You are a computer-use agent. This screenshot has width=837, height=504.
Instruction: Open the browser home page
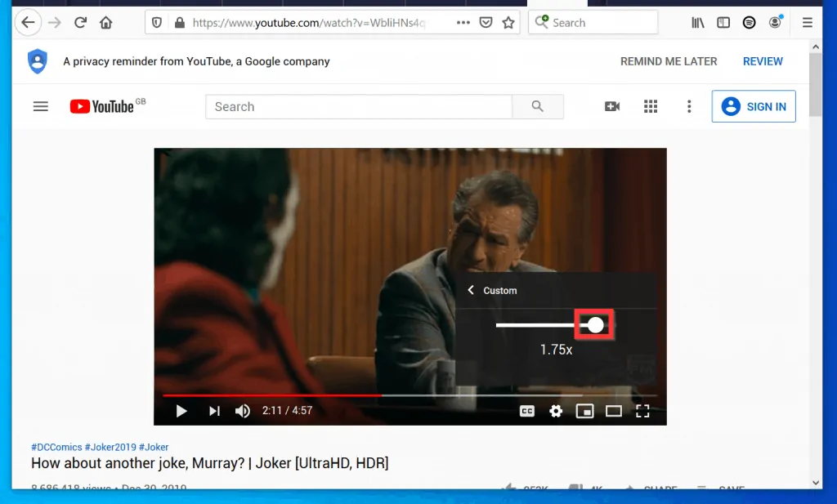coord(105,23)
